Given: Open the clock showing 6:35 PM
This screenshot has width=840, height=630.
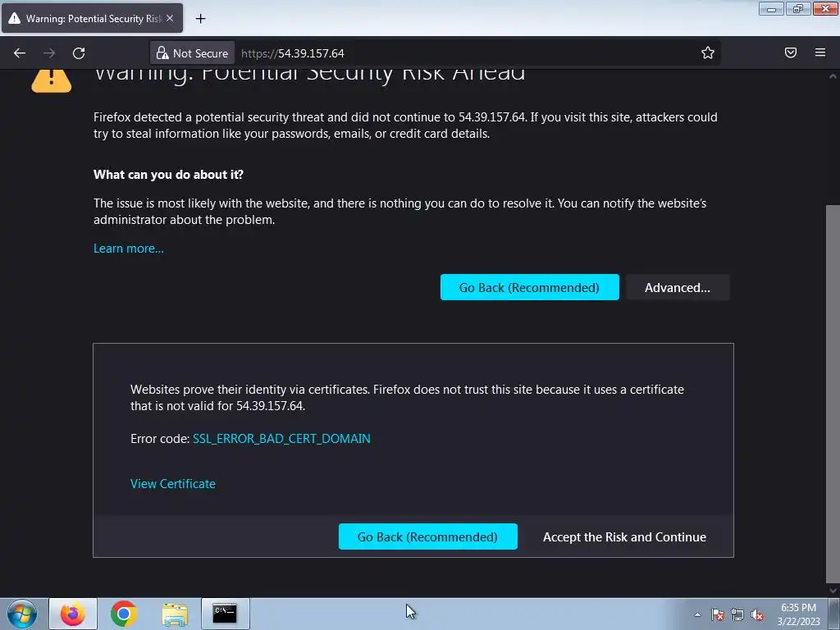Looking at the screenshot, I should 798,614.
